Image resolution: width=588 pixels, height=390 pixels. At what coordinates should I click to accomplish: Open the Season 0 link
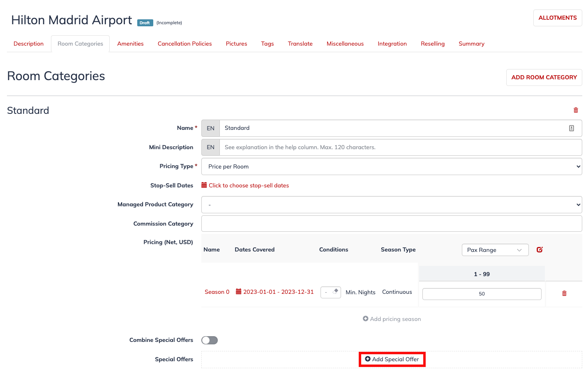(x=217, y=292)
